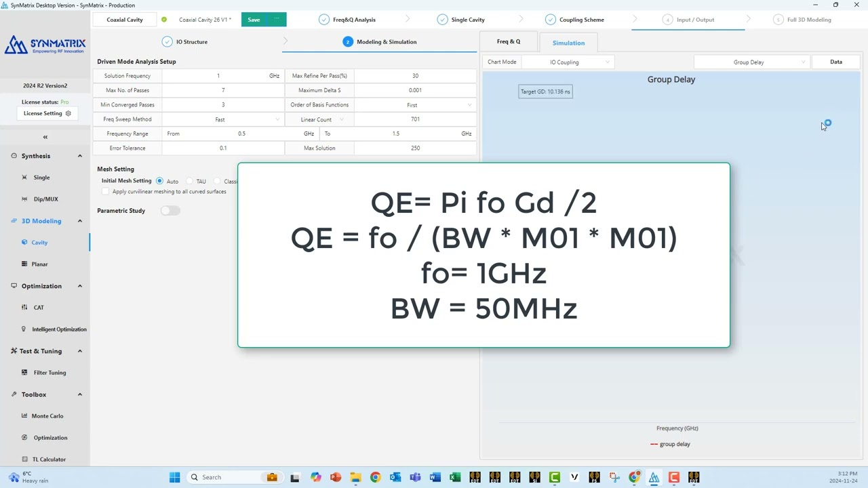Open the Single synthesis icon in sidebar

coord(25,178)
